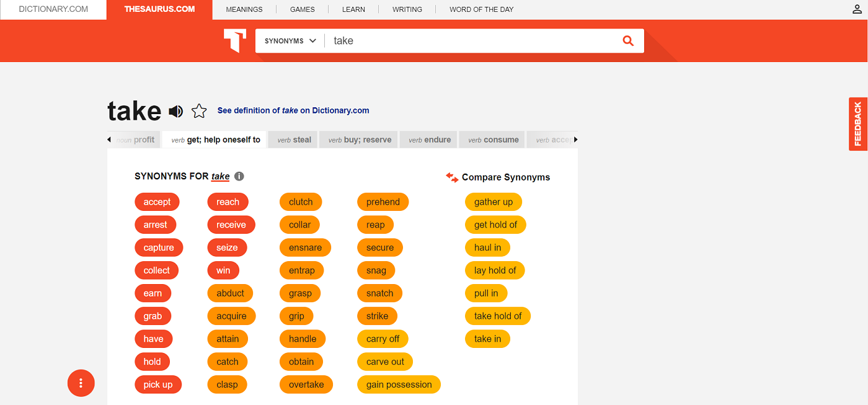Click the search magnifier icon

[628, 40]
